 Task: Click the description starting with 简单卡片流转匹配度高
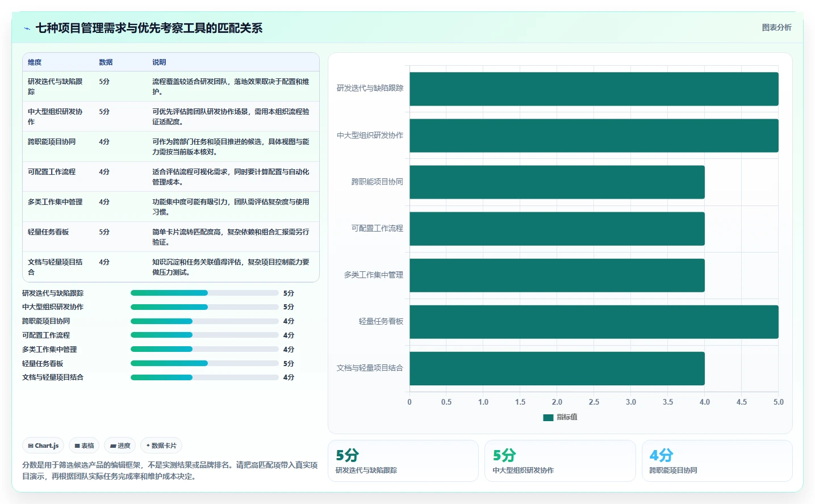pyautogui.click(x=231, y=237)
